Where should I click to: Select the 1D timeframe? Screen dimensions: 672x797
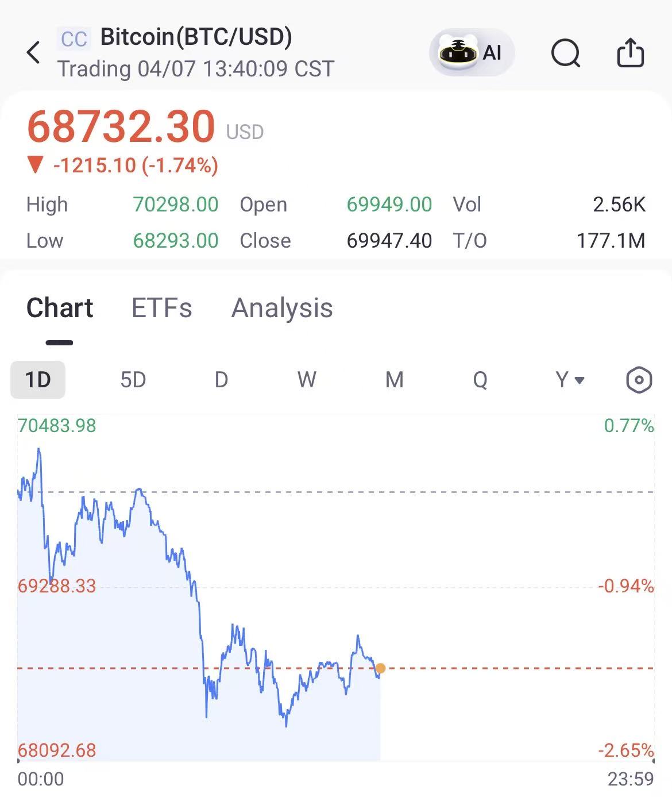(38, 380)
